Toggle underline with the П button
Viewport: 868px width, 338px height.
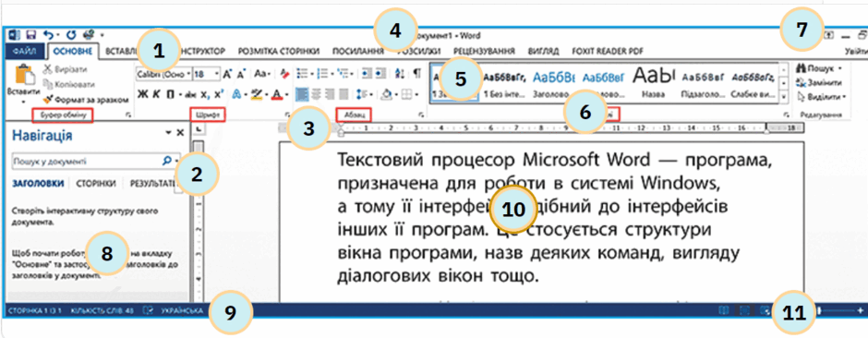[170, 94]
